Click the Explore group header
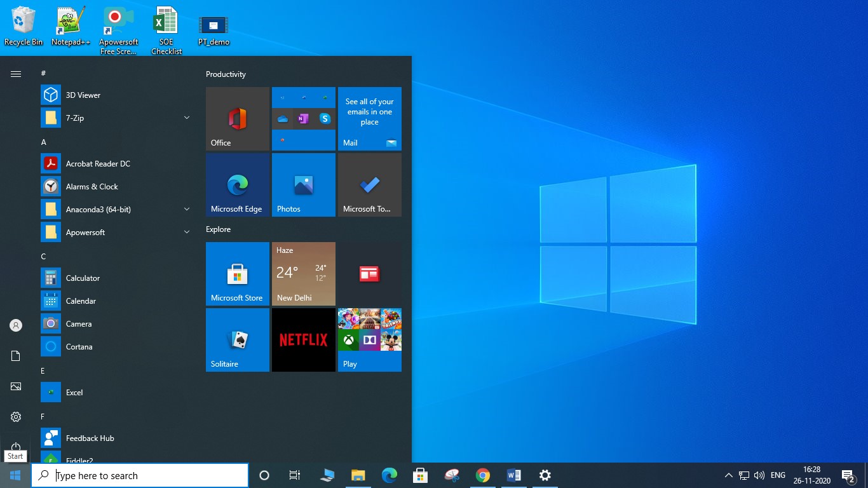Image resolution: width=868 pixels, height=488 pixels. (218, 229)
